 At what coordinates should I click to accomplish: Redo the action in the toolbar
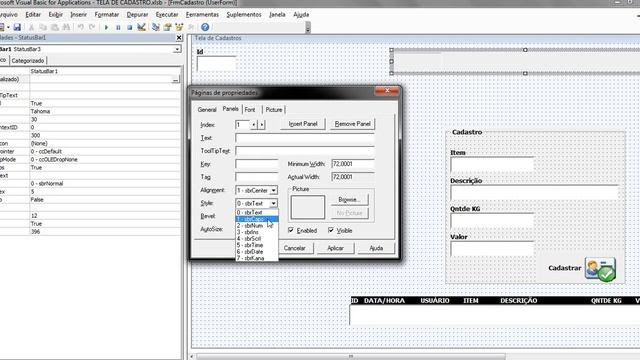(92, 27)
